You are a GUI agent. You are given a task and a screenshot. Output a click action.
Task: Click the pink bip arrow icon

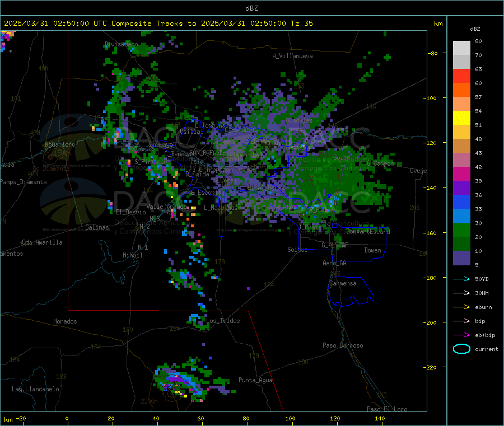coord(461,321)
